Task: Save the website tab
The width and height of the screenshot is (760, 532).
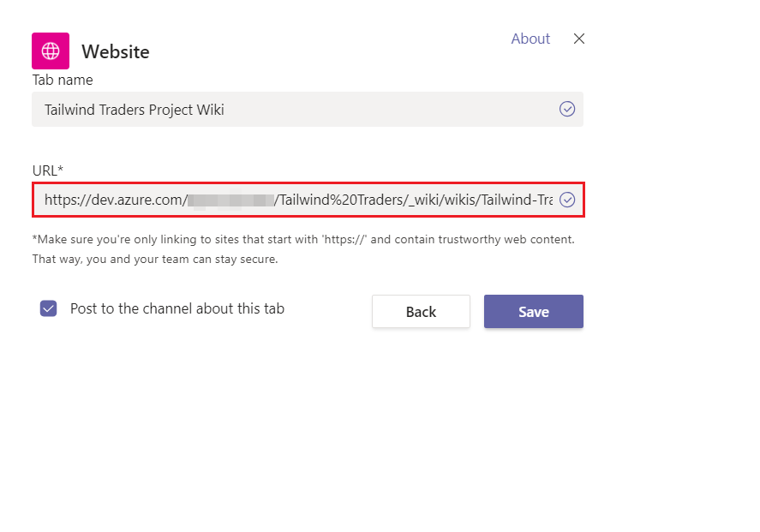Action: 533,312
